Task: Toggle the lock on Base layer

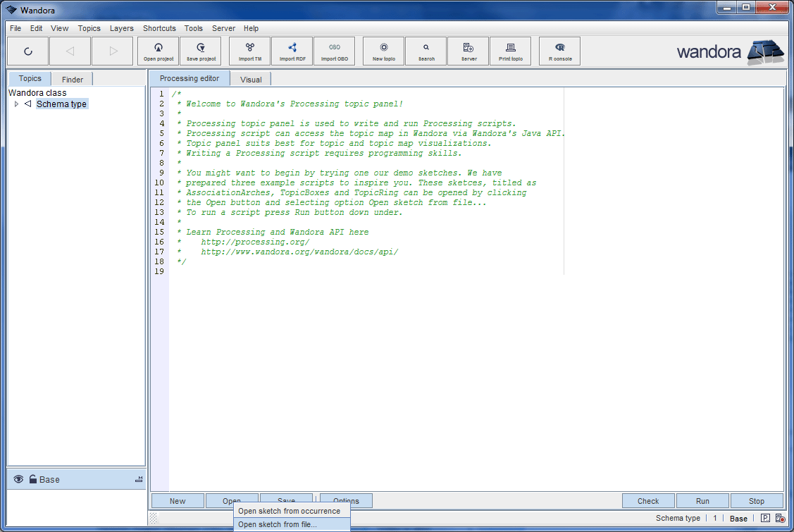Action: [x=32, y=479]
